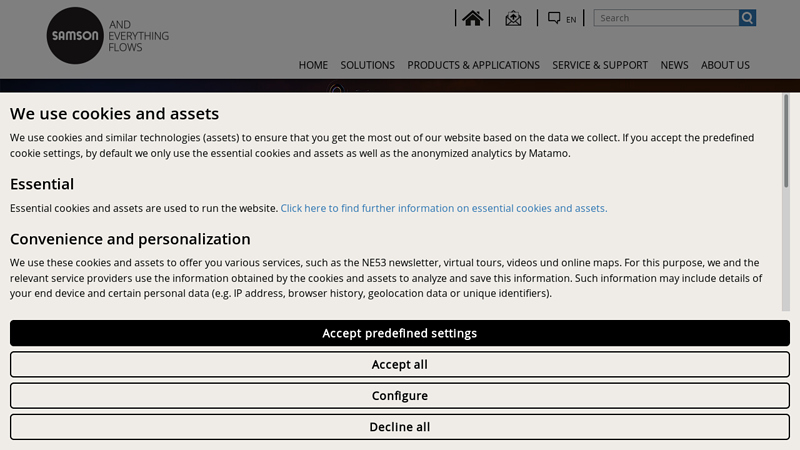Open link for essential cookies information

(443, 208)
